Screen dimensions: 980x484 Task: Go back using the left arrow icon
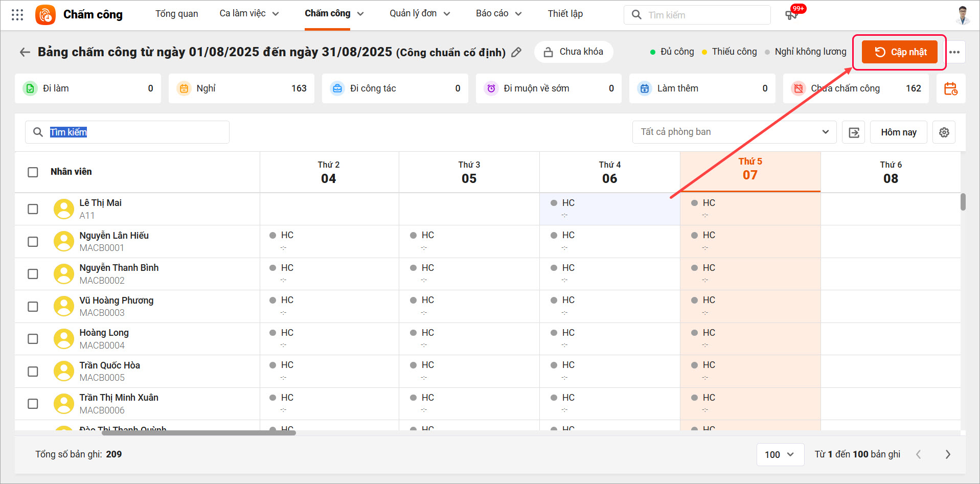click(25, 52)
